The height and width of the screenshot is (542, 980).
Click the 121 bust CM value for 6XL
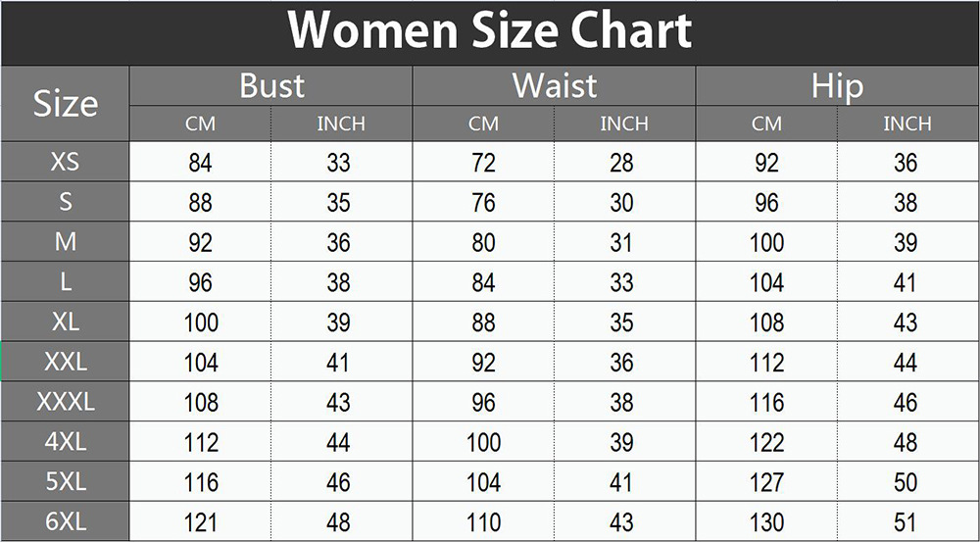pyautogui.click(x=201, y=522)
